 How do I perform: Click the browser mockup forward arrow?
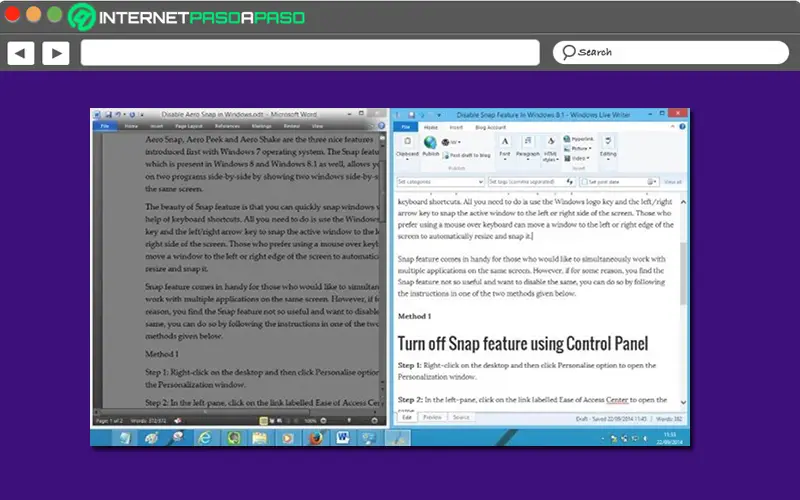point(56,53)
